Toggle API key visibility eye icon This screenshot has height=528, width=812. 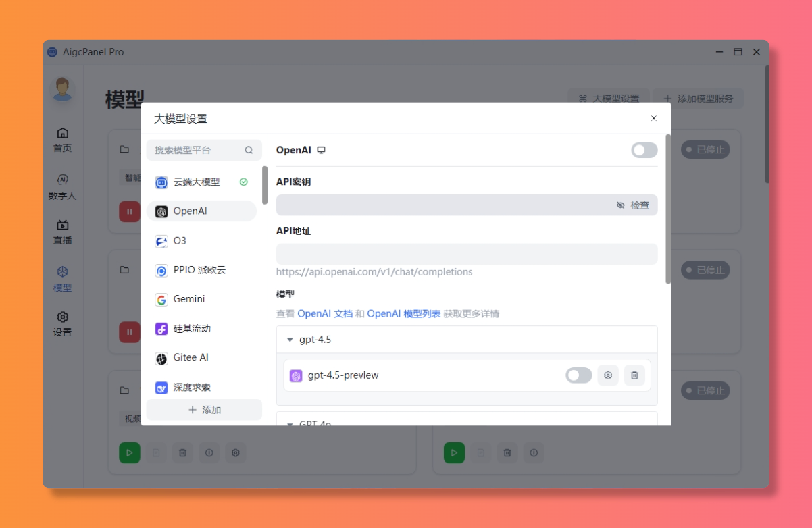tap(621, 205)
